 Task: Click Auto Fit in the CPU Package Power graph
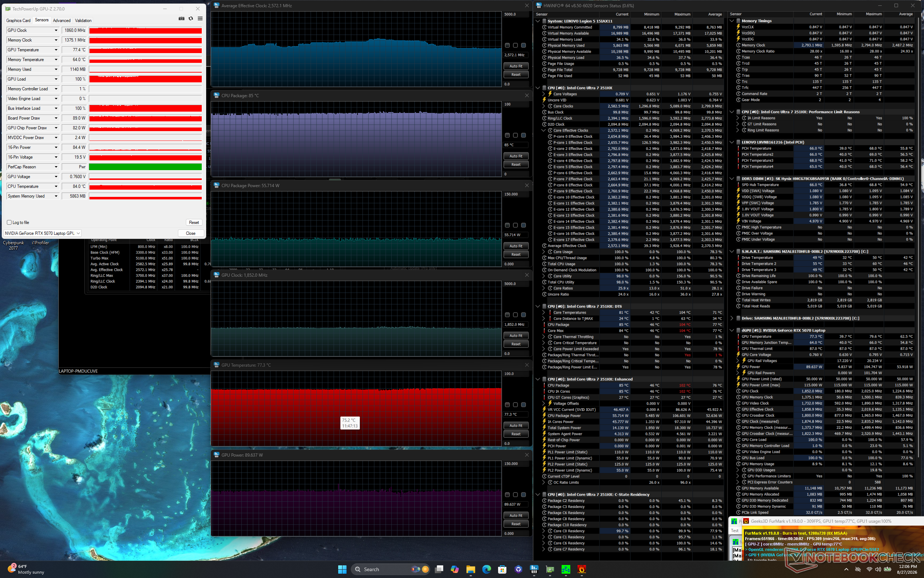point(516,246)
